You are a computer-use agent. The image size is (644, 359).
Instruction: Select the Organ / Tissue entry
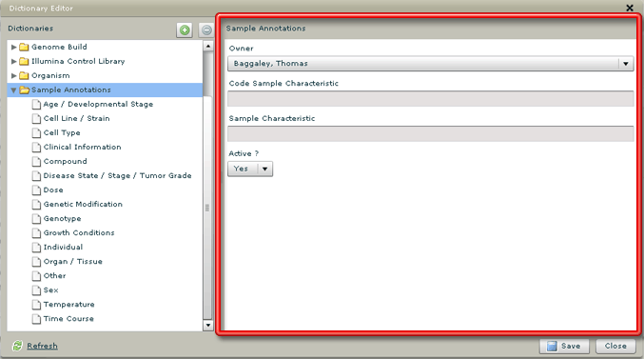pos(72,262)
